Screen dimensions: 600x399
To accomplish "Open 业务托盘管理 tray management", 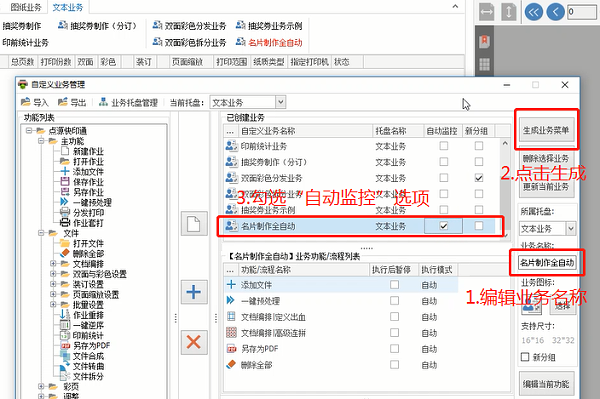I will [x=128, y=102].
